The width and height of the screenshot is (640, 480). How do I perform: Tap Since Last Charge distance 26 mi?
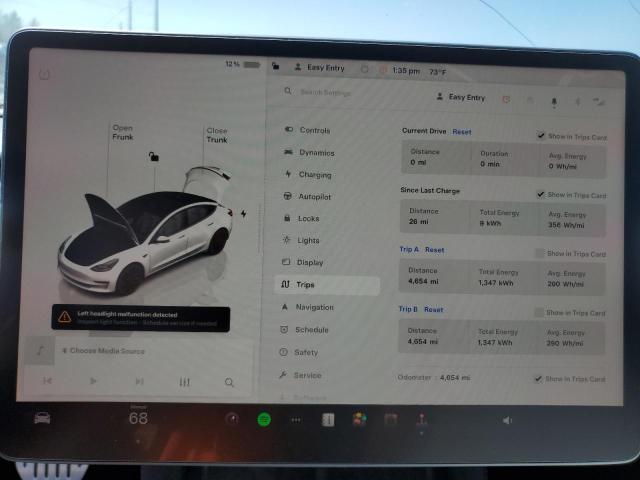[x=419, y=222]
